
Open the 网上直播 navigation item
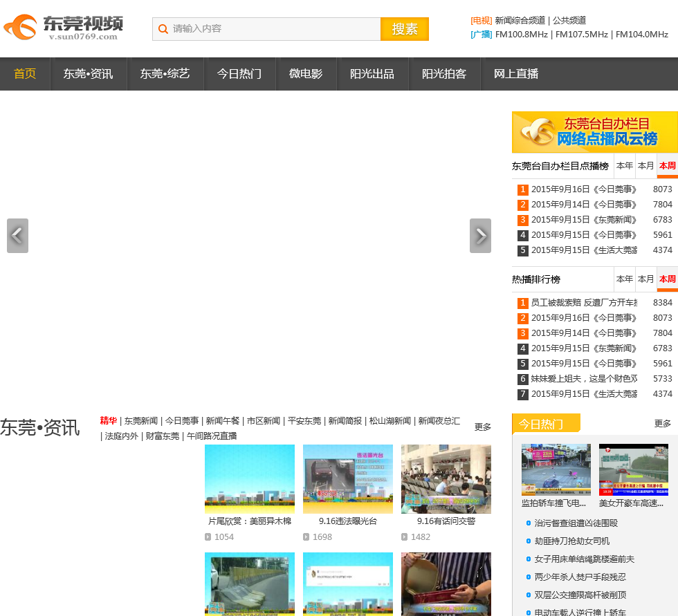click(516, 74)
